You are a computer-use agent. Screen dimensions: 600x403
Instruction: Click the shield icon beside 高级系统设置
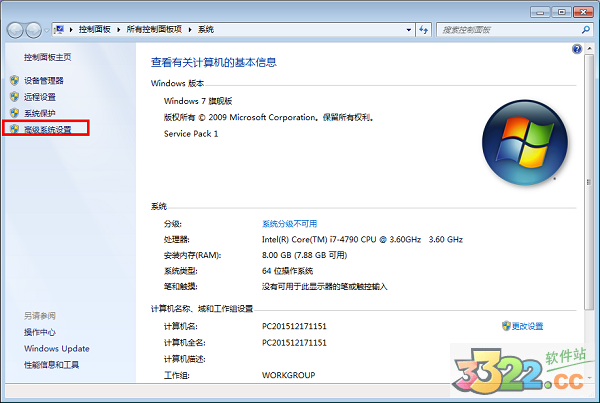(15, 129)
